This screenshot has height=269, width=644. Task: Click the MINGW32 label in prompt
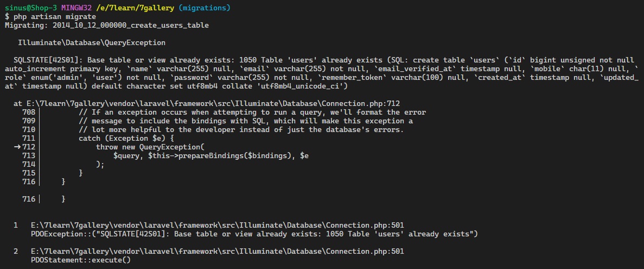tap(76, 8)
